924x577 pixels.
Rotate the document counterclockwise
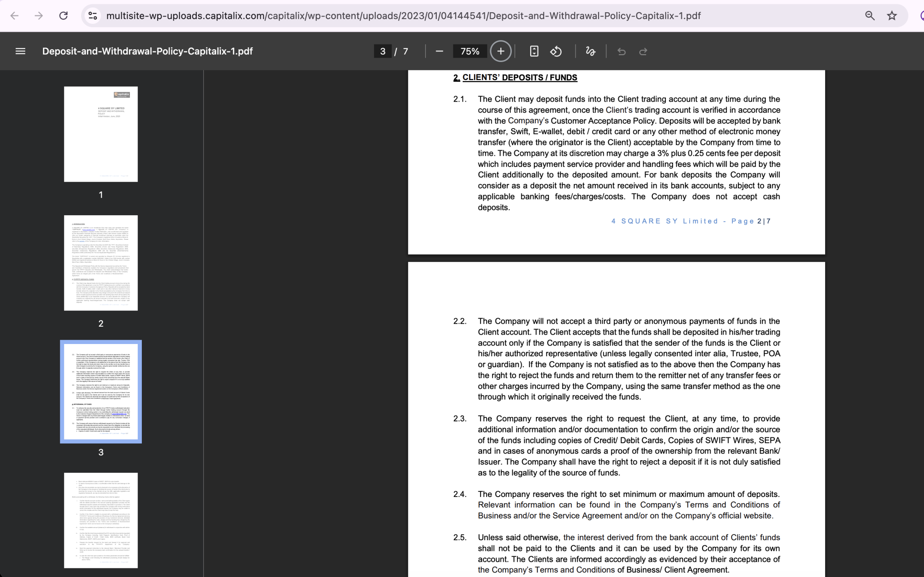pyautogui.click(x=556, y=51)
